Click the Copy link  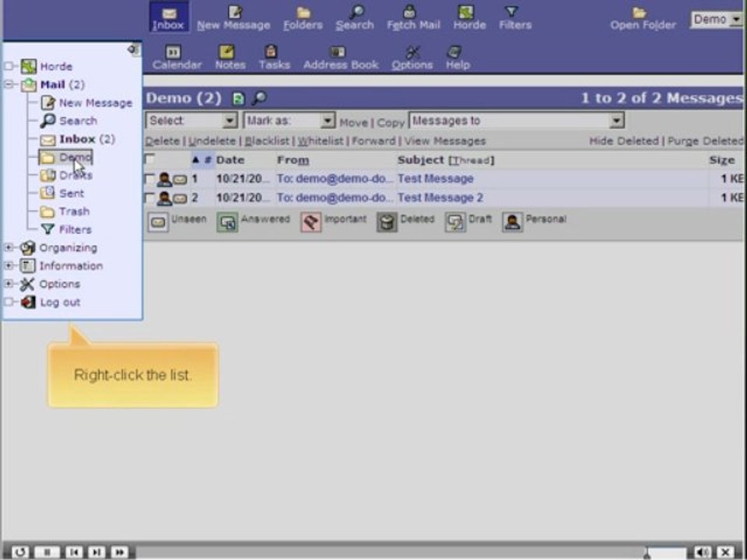(x=391, y=123)
